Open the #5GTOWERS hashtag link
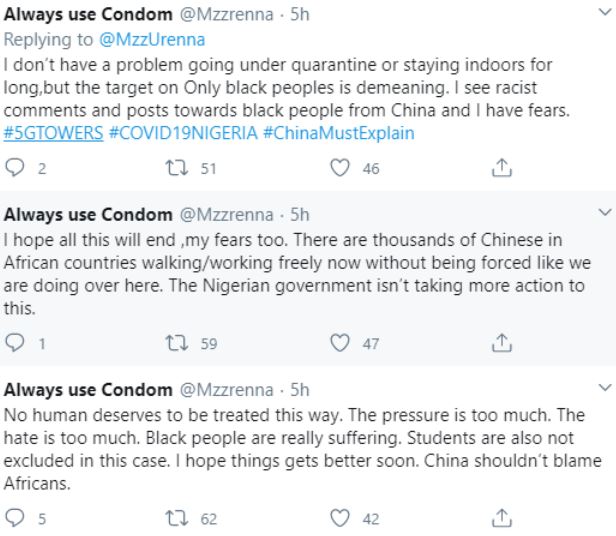 (54, 133)
